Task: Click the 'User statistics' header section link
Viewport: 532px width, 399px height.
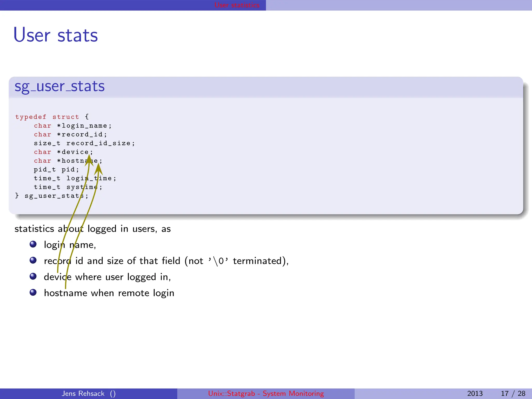Action: (237, 5)
